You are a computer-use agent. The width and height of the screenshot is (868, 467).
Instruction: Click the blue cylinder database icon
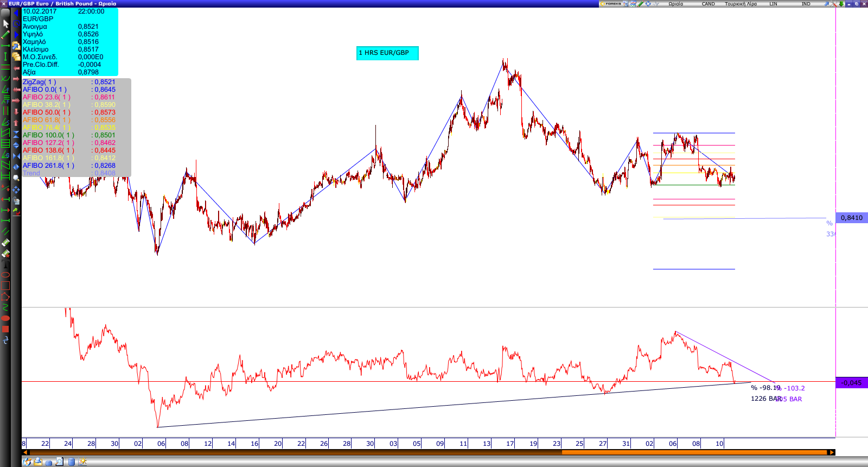[x=71, y=462]
